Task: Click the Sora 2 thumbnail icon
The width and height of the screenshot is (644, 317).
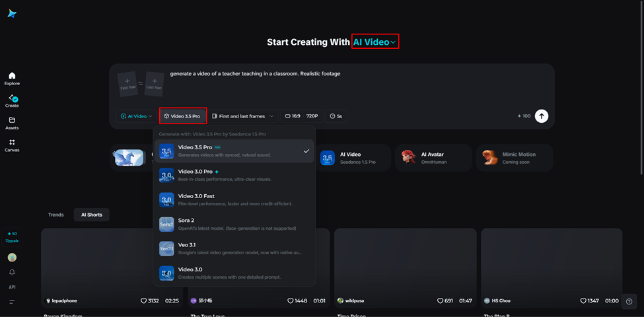Action: pyautogui.click(x=166, y=224)
